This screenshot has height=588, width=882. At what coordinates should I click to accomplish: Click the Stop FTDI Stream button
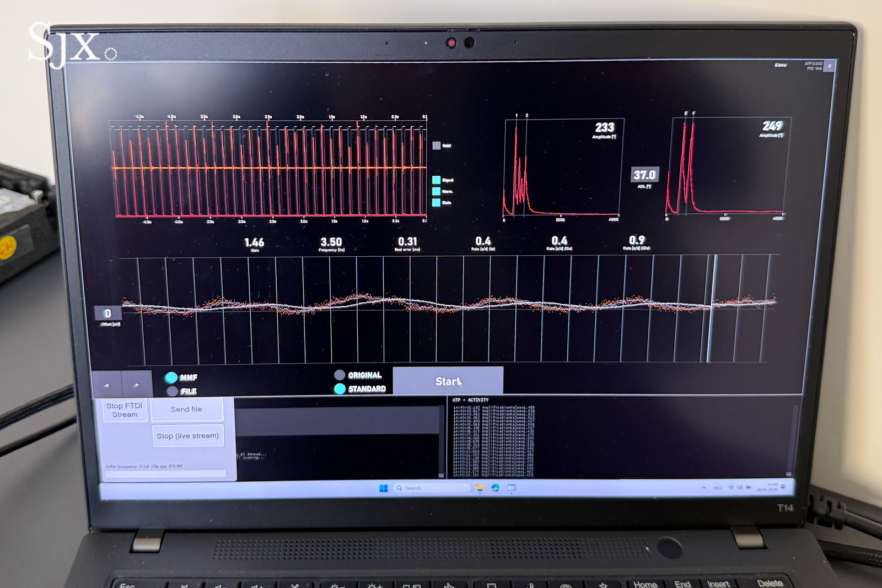pos(125,410)
